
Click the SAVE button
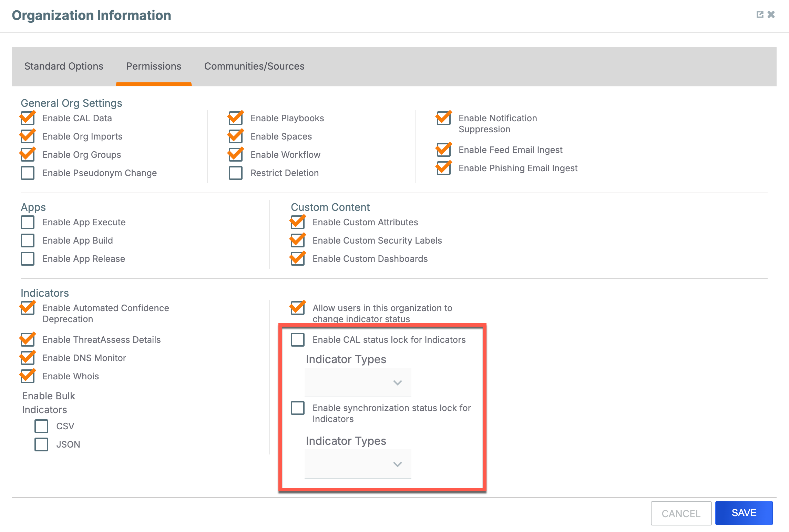744,513
